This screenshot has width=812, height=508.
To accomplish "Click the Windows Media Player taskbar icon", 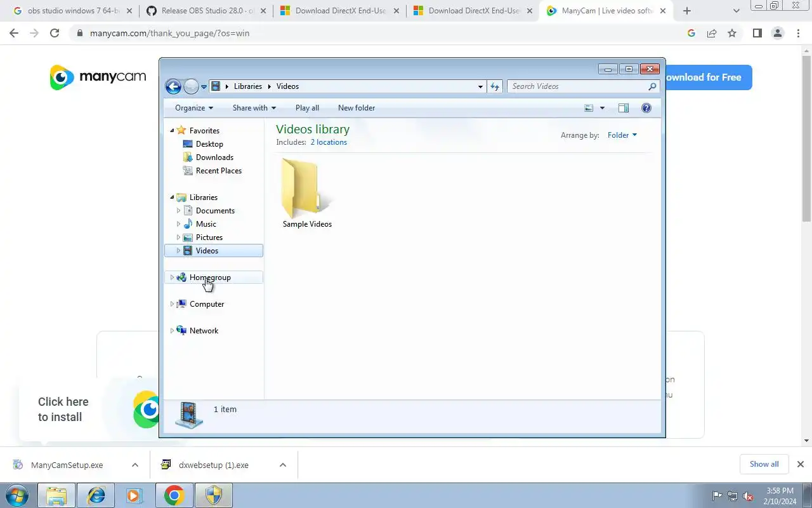I will click(x=134, y=495).
